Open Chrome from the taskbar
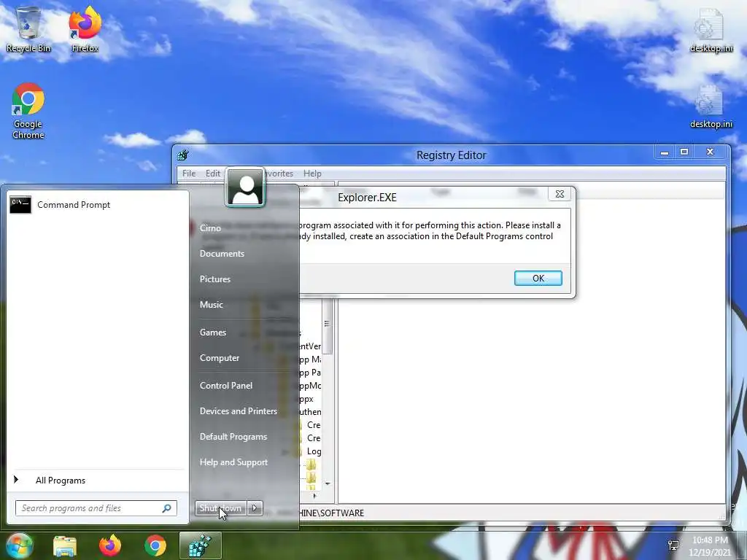Screen dimensions: 747x560 pos(155,545)
